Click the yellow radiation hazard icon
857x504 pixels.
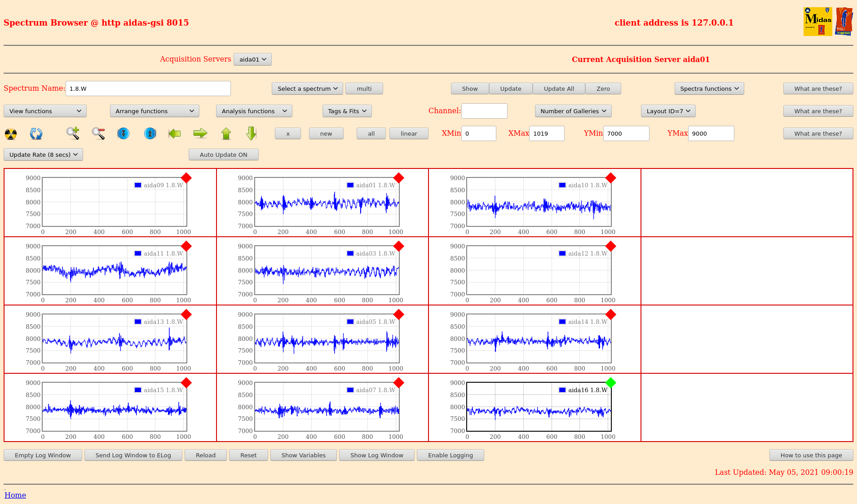click(x=11, y=134)
